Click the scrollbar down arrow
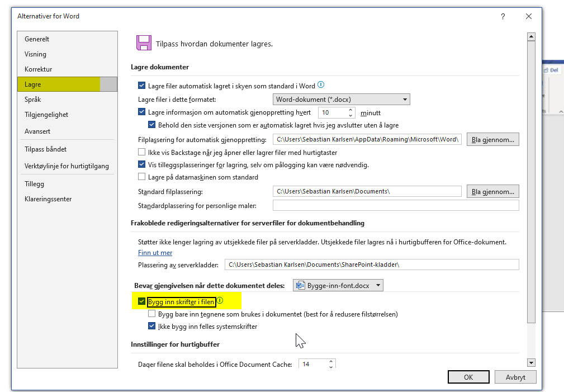Viewport: 564px width, 392px height. (531, 362)
